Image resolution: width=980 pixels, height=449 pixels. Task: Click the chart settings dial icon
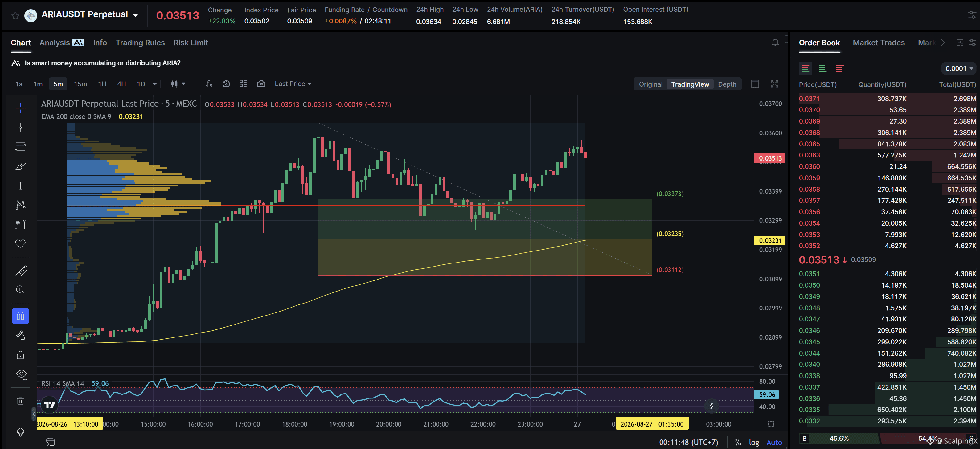coord(226,84)
